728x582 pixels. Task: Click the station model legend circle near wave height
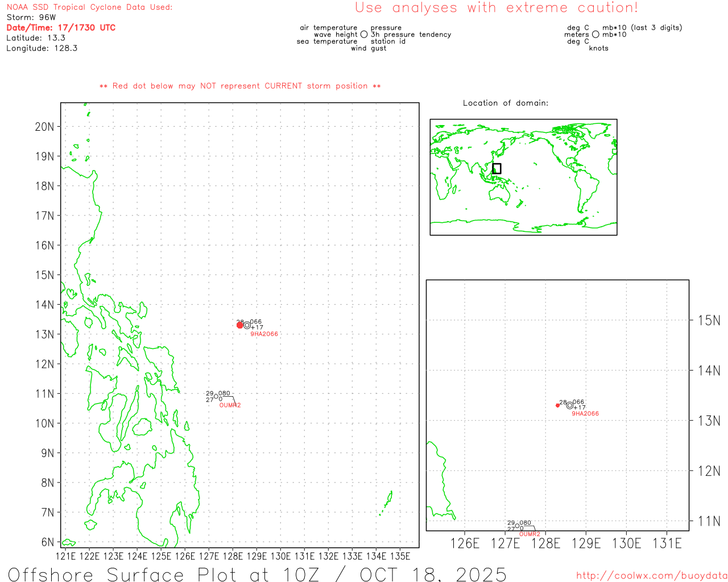pos(364,35)
